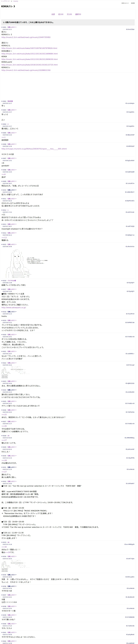Toggle the triangle beside post 0017
The width and height of the screenshot is (138, 644).
point(2,289)
